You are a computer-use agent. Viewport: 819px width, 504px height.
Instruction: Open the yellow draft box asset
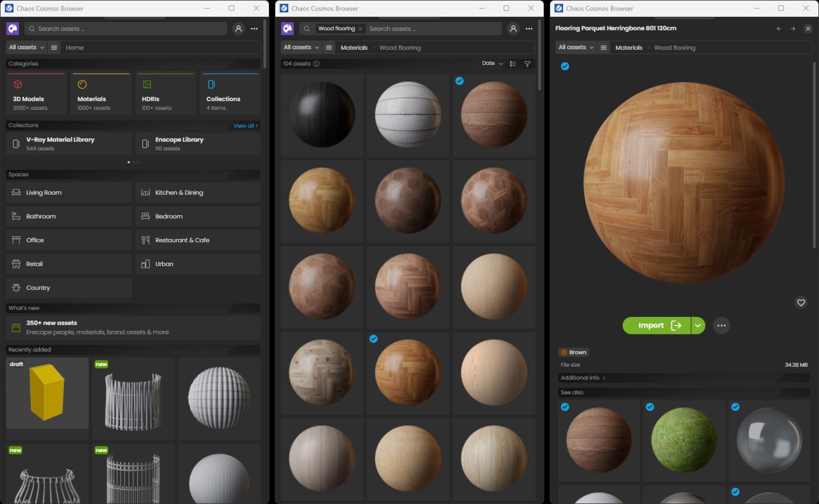tap(47, 393)
